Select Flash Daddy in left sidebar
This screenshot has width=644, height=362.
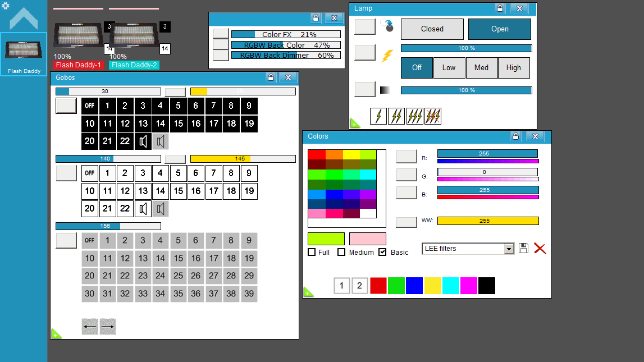click(x=24, y=54)
